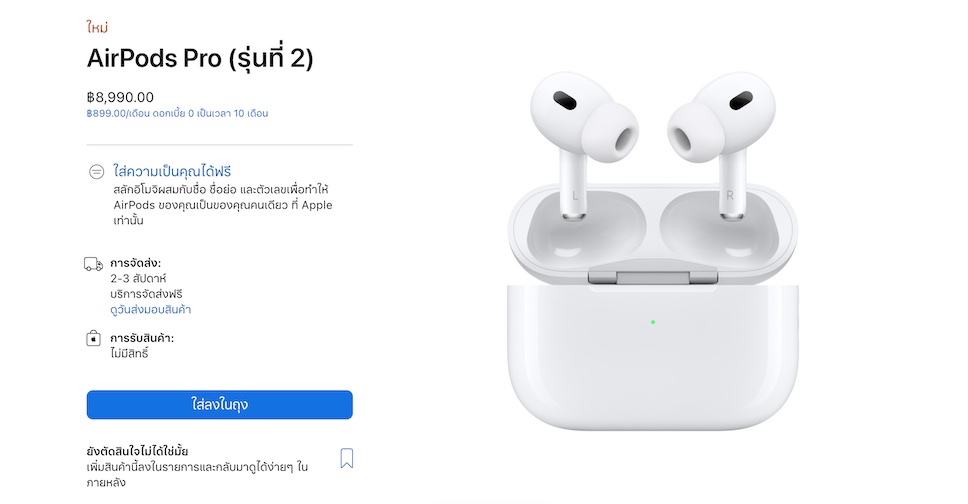Open the ใส่ความเป็นคุณได้ฟรี engraving link
The height and width of the screenshot is (504, 968).
point(172,171)
